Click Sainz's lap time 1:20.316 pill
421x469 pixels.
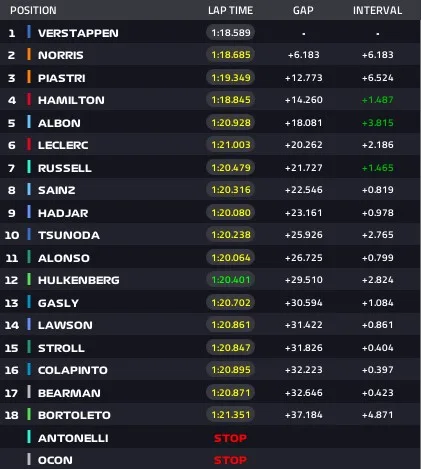click(x=231, y=190)
